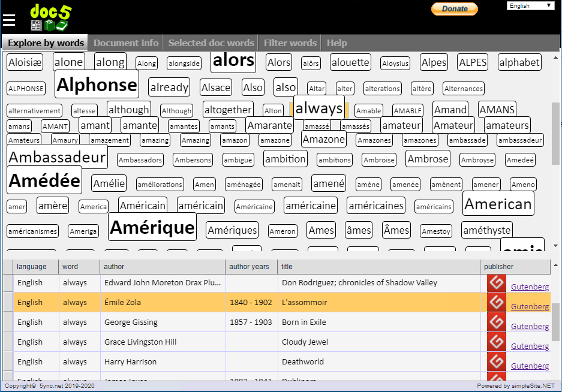Open Gutenberg link for Don Rodriguez
This screenshot has width=562, height=392.
pos(530,287)
